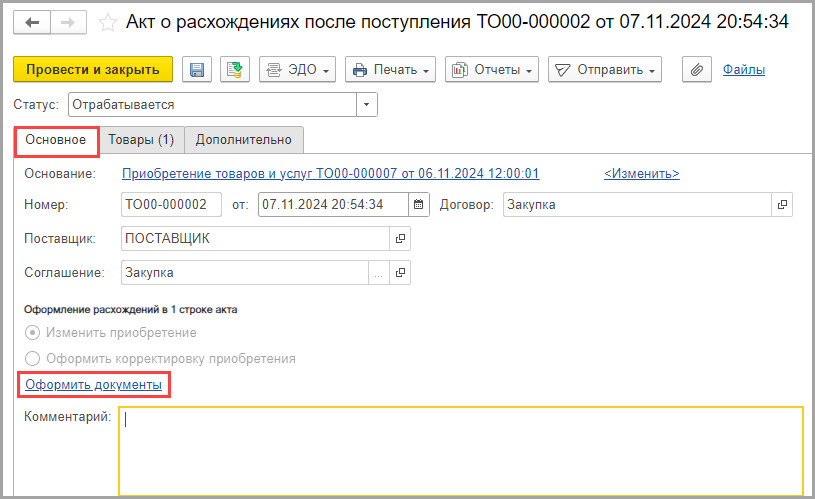Screen dimensions: 815x499
Task: Click the Оформить документы link
Action: point(94,385)
